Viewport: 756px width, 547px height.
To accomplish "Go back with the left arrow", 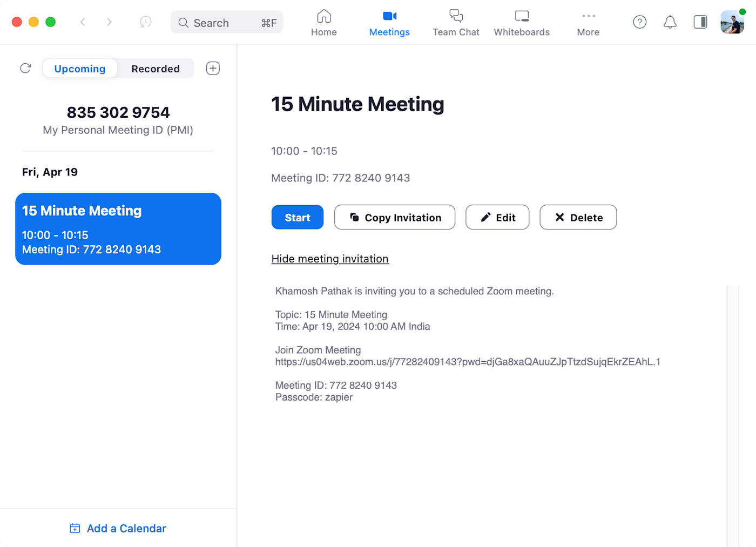I will [83, 22].
